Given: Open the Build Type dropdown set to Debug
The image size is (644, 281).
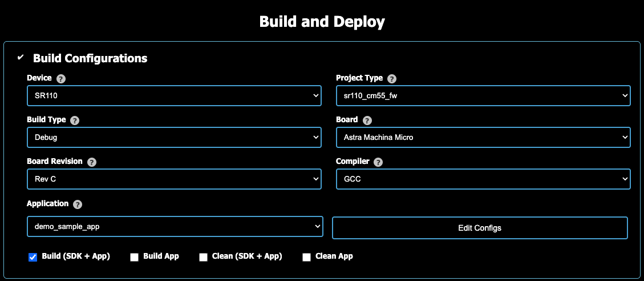Looking at the screenshot, I should pyautogui.click(x=174, y=138).
